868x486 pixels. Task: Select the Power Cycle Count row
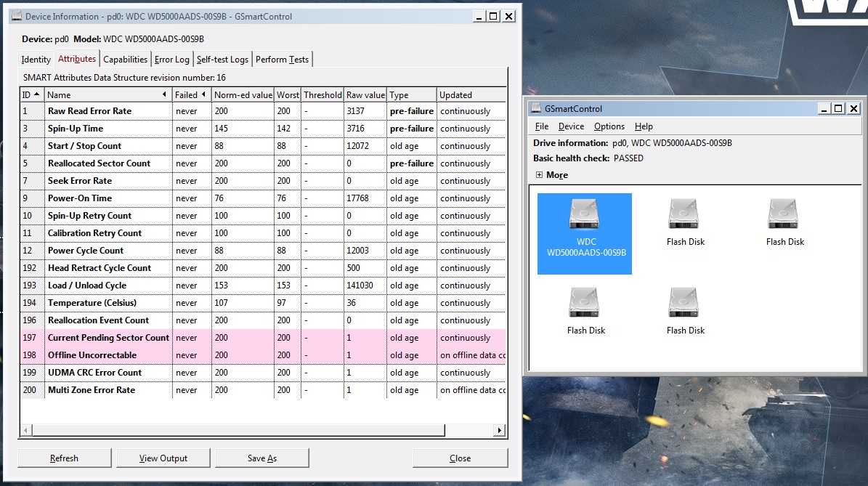pyautogui.click(x=263, y=251)
